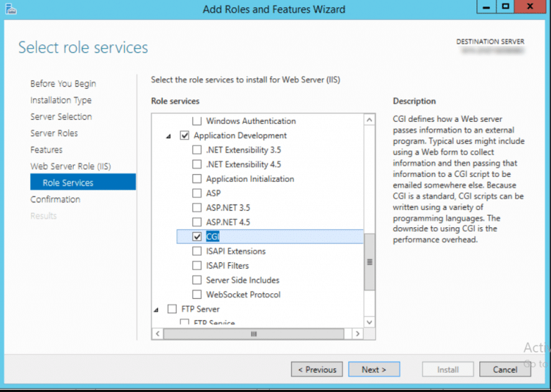Select the Role Services step
The height and width of the screenshot is (392, 551).
tap(83, 182)
